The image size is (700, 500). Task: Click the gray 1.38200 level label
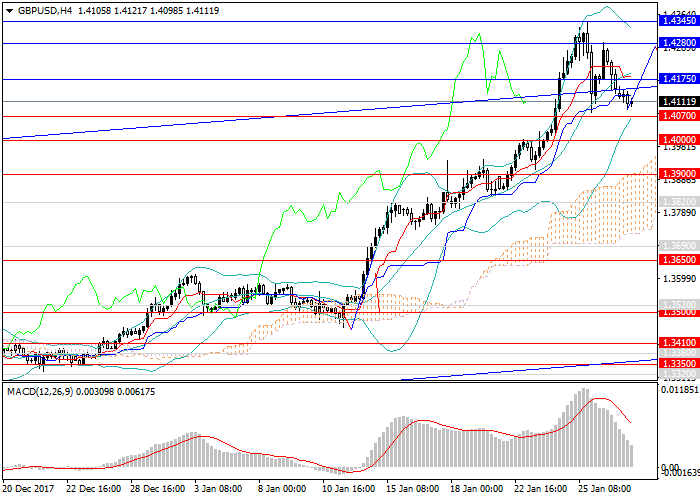pos(677,201)
